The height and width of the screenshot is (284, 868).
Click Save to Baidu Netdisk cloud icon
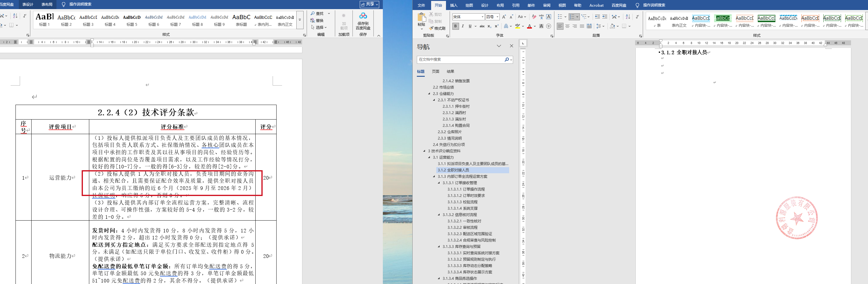[363, 16]
